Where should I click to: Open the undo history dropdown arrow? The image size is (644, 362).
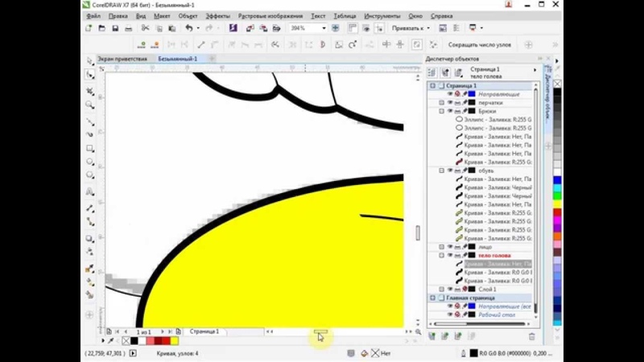pos(198,28)
